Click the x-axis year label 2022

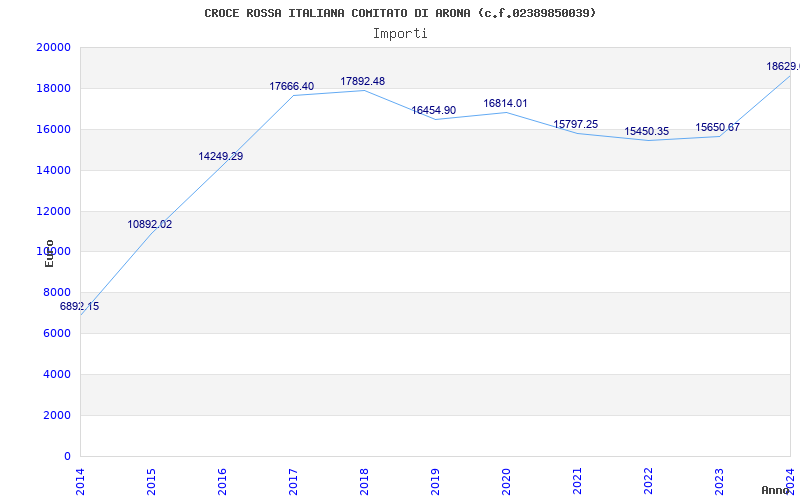(647, 482)
